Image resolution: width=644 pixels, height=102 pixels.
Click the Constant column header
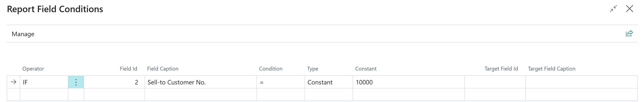[366, 69]
